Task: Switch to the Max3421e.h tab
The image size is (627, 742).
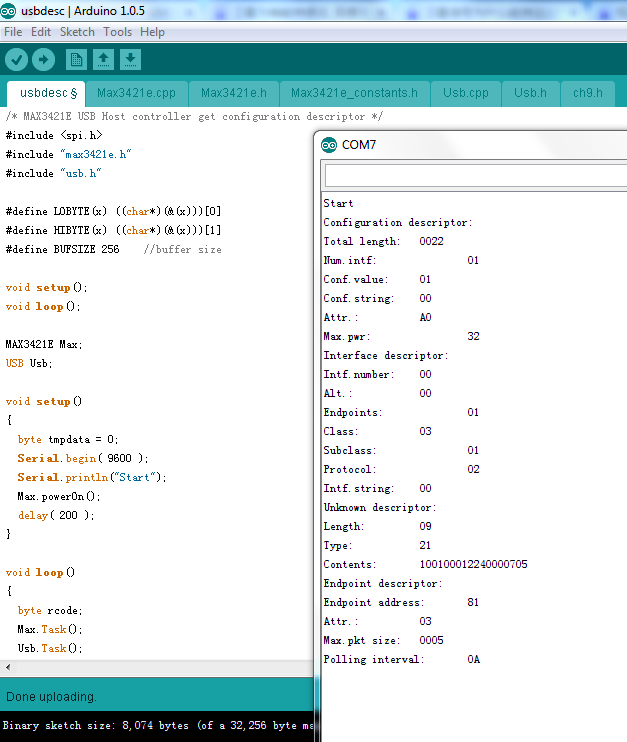Action: (234, 93)
